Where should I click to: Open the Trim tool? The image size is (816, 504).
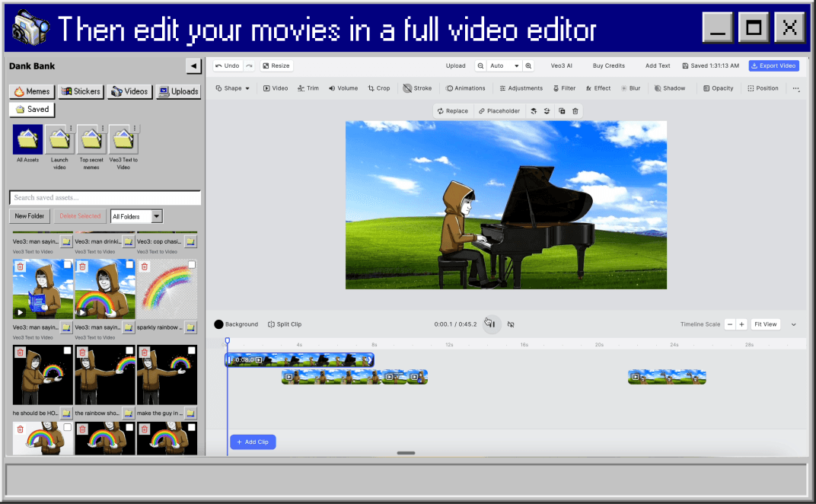point(308,88)
